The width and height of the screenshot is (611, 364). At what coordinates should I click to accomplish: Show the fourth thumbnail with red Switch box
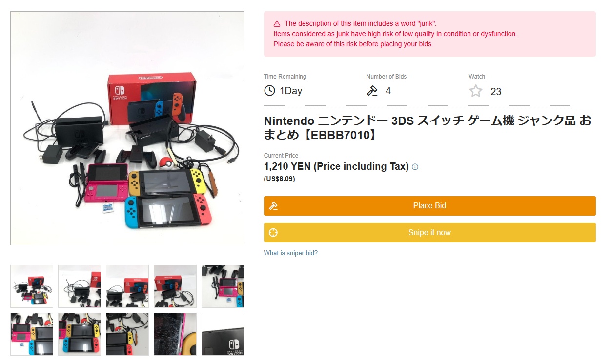[175, 286]
